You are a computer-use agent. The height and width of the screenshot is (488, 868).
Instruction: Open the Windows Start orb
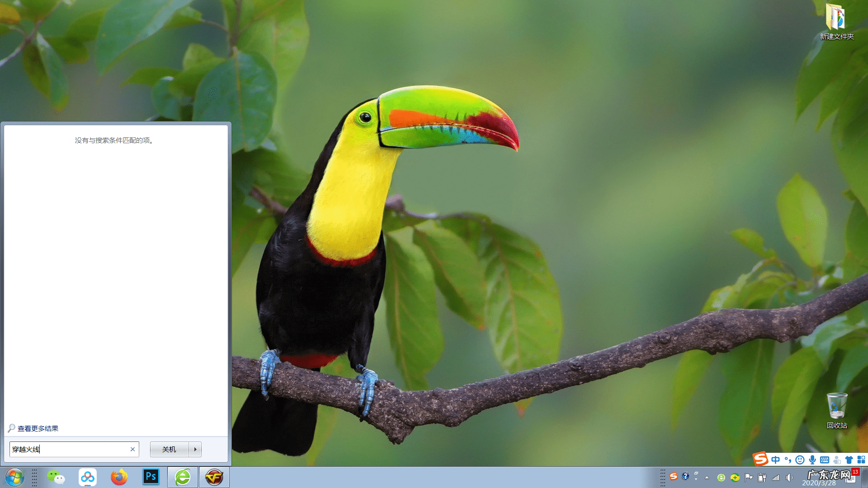pyautogui.click(x=14, y=477)
